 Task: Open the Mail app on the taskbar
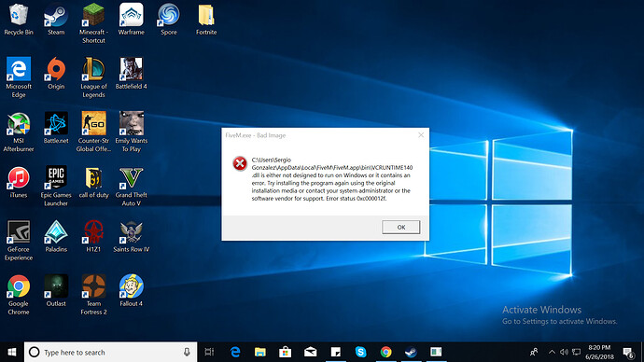click(x=311, y=352)
